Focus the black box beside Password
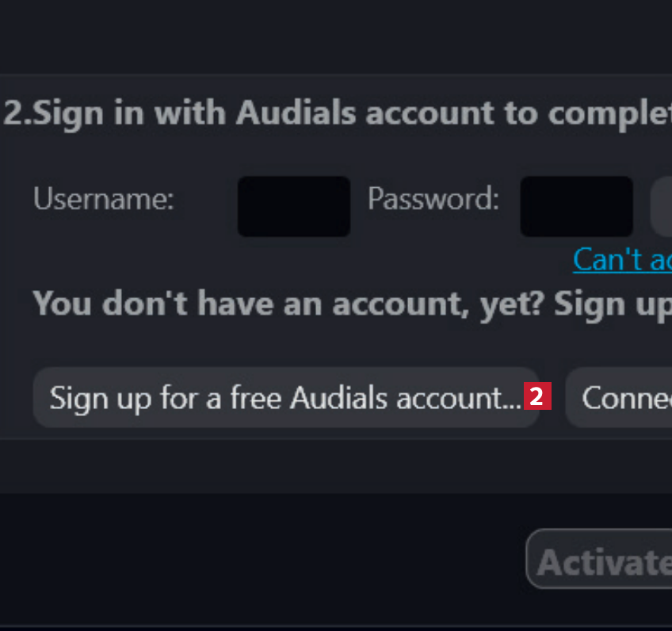 pyautogui.click(x=576, y=206)
